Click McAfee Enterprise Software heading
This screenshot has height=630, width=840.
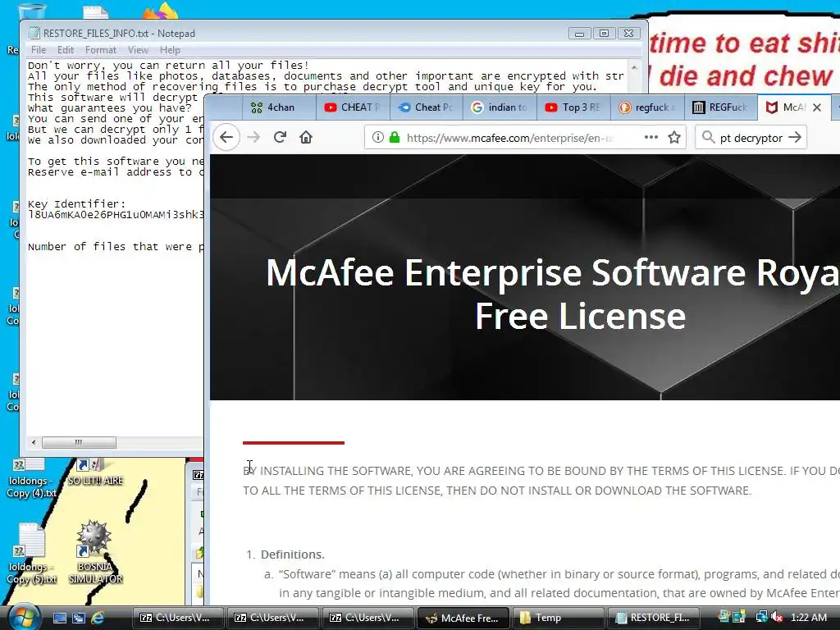(552, 294)
